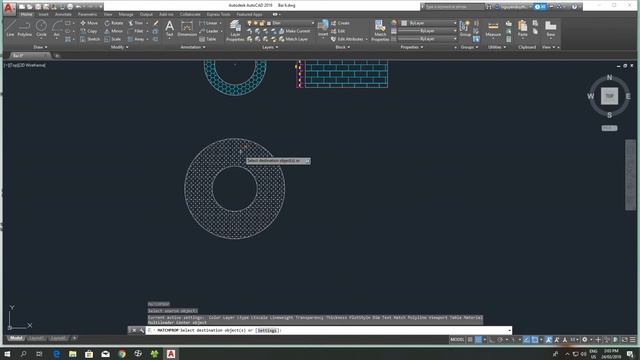The height and width of the screenshot is (360, 640).
Task: Open the Output ribbon tab
Action: pos(146,14)
